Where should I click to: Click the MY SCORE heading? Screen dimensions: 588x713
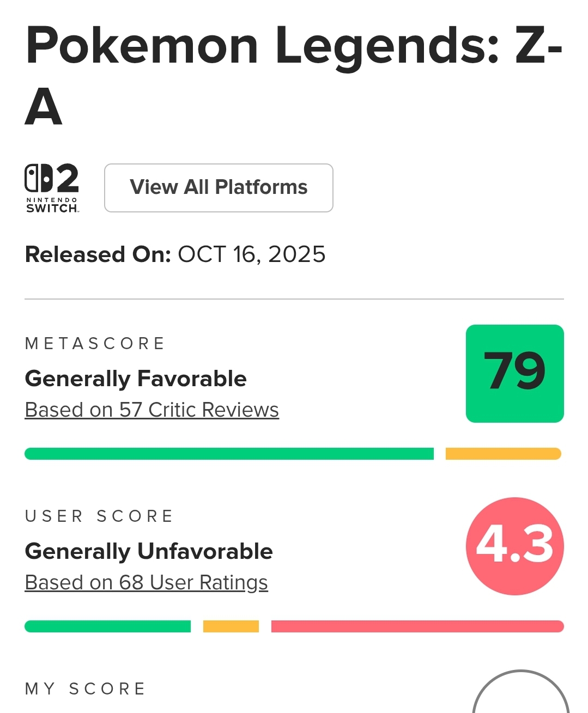coord(85,688)
